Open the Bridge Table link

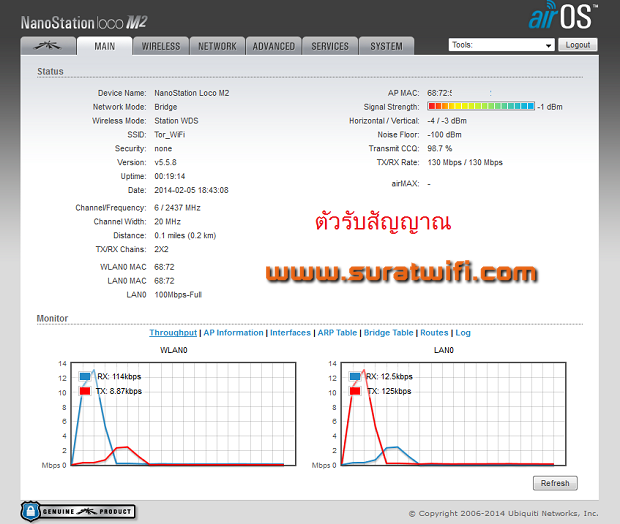pyautogui.click(x=388, y=333)
